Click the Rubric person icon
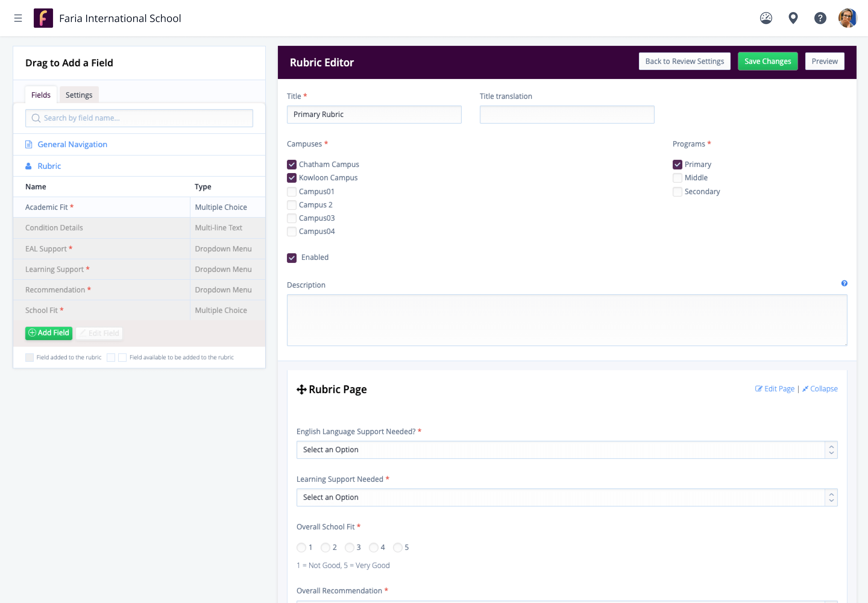 28,166
